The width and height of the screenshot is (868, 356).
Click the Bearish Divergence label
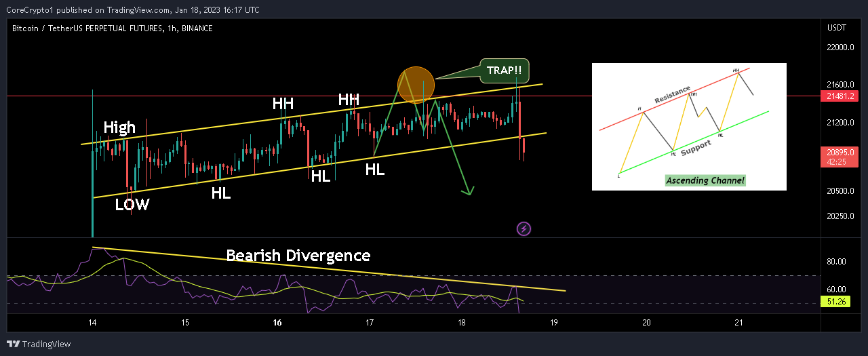[x=298, y=256]
